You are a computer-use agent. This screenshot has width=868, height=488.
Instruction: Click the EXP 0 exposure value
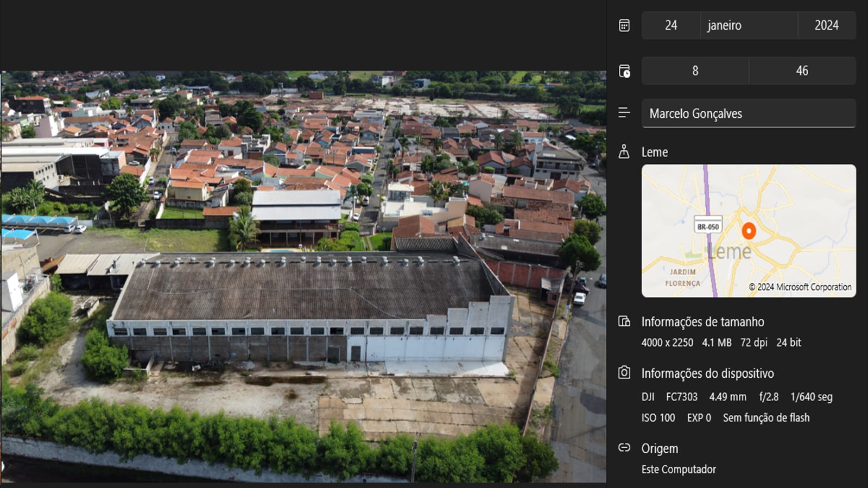(x=699, y=417)
